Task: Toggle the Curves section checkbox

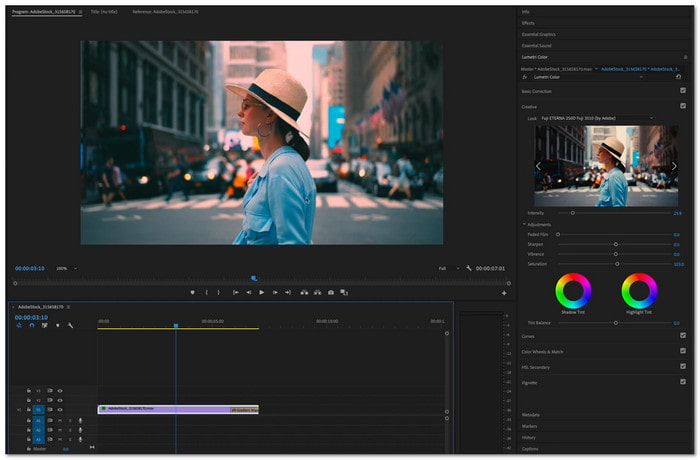Action: [683, 335]
